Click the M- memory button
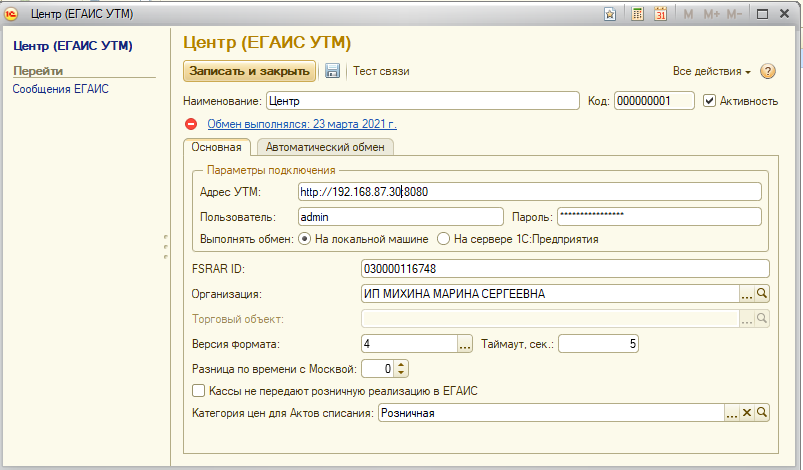803x470 pixels. pos(734,14)
